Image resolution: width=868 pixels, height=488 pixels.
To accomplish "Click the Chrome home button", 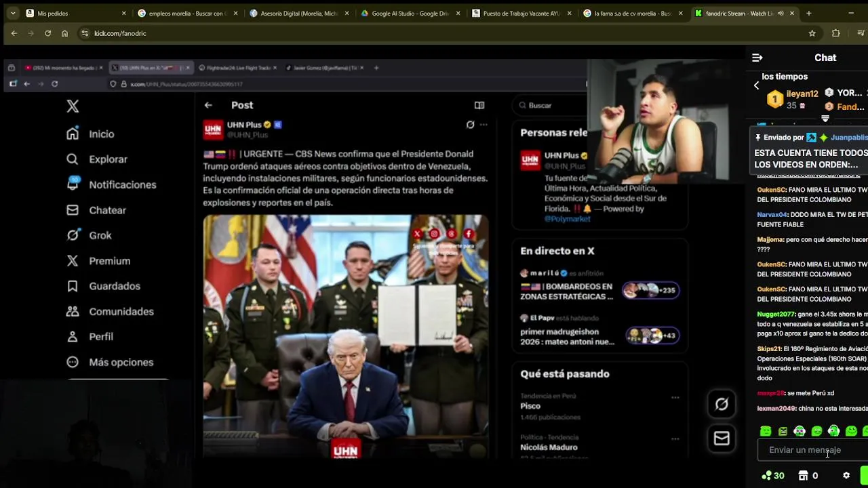I will [x=64, y=33].
